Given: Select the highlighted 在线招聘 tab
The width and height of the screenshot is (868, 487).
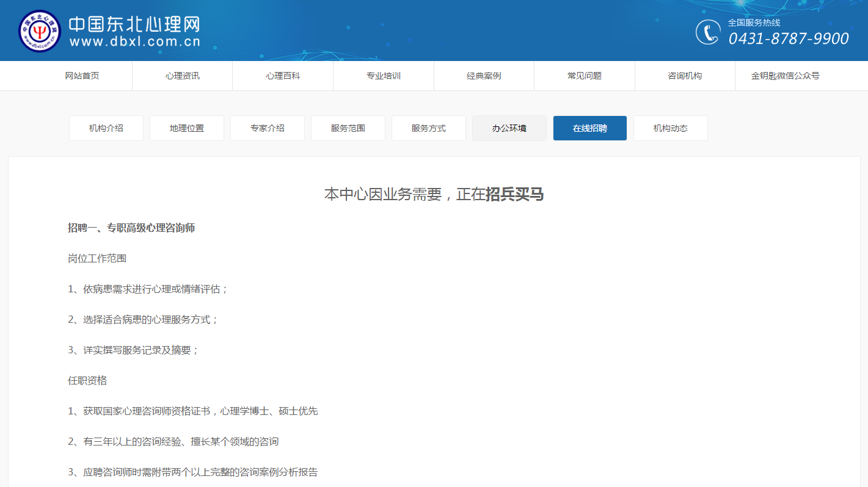Looking at the screenshot, I should point(590,128).
